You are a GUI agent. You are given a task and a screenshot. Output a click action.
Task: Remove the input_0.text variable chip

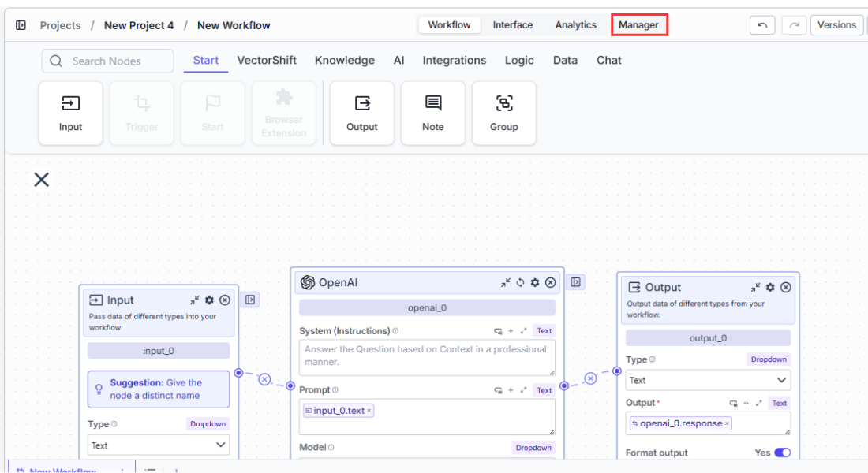point(368,410)
